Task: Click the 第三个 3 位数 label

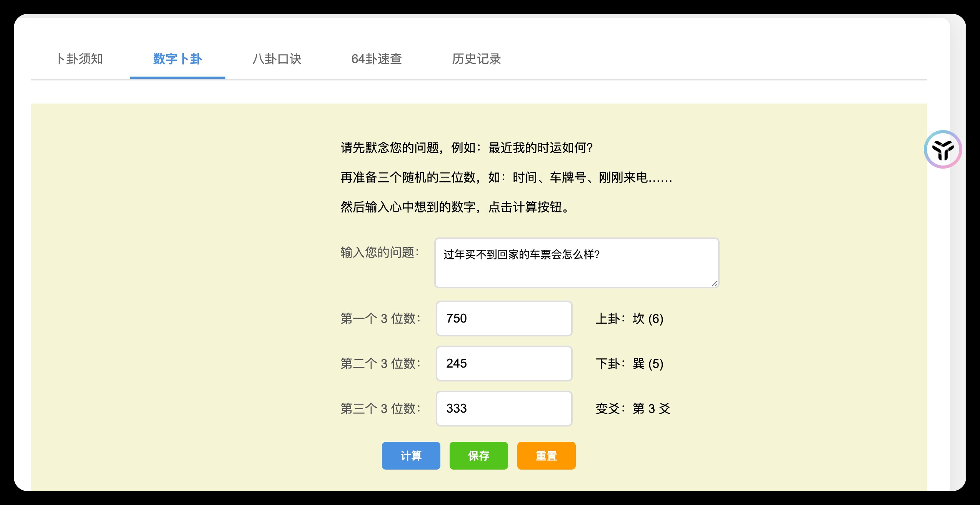Action: [x=381, y=408]
